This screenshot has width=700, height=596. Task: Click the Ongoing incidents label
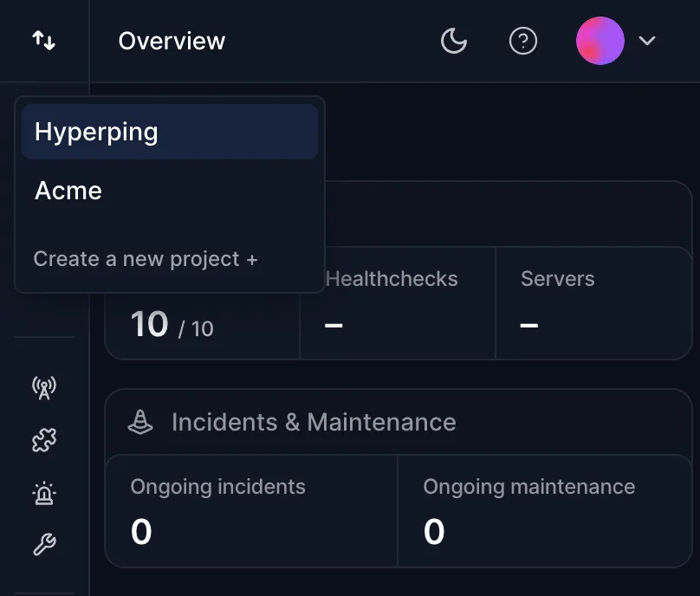pos(217,487)
